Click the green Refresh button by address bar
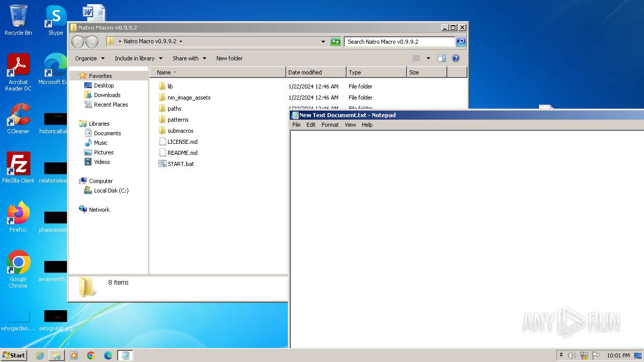This screenshot has width=644, height=362. point(336,42)
